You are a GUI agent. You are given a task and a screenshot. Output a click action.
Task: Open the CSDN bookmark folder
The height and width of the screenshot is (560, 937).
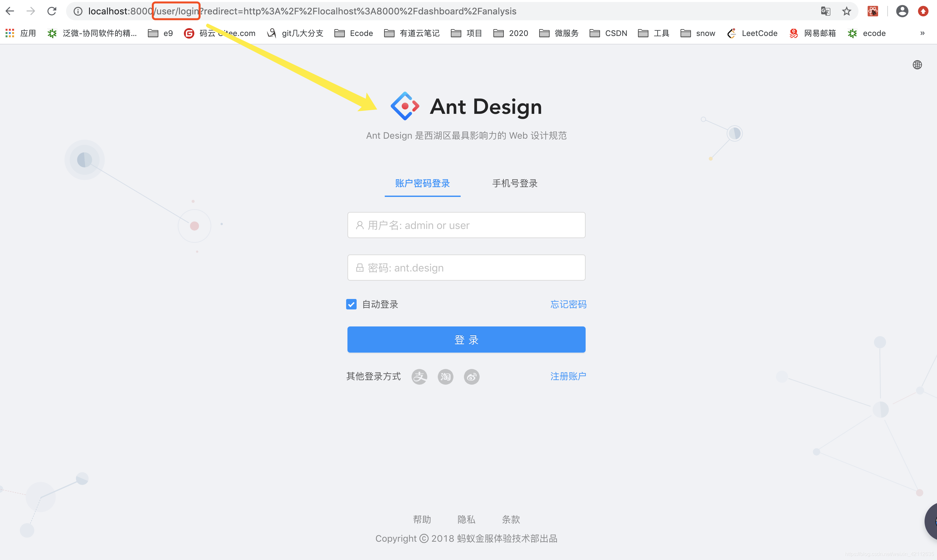(x=608, y=33)
